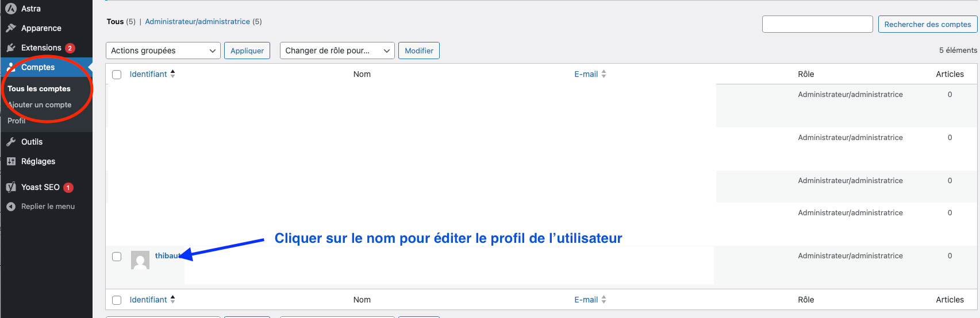
Task: Tick the checkbox for user thibaut
Action: 117,257
